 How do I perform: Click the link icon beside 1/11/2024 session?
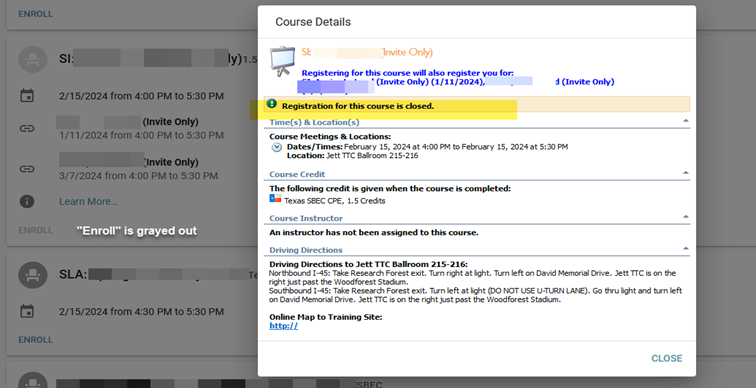(27, 128)
